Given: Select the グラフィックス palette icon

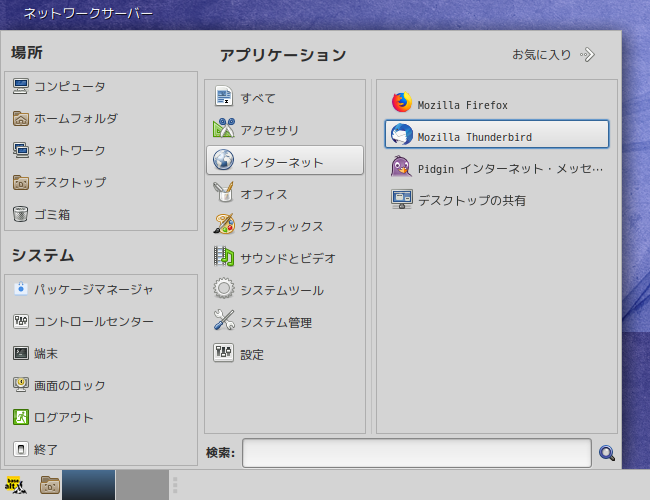Looking at the screenshot, I should [x=224, y=224].
